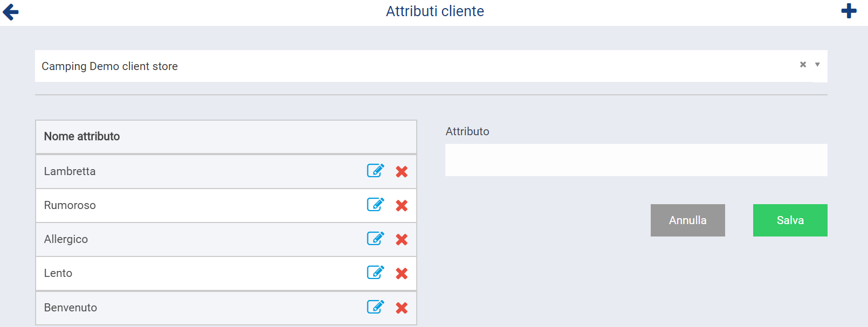Delete the Allergico attribute
This screenshot has height=327, width=868.
(x=402, y=239)
